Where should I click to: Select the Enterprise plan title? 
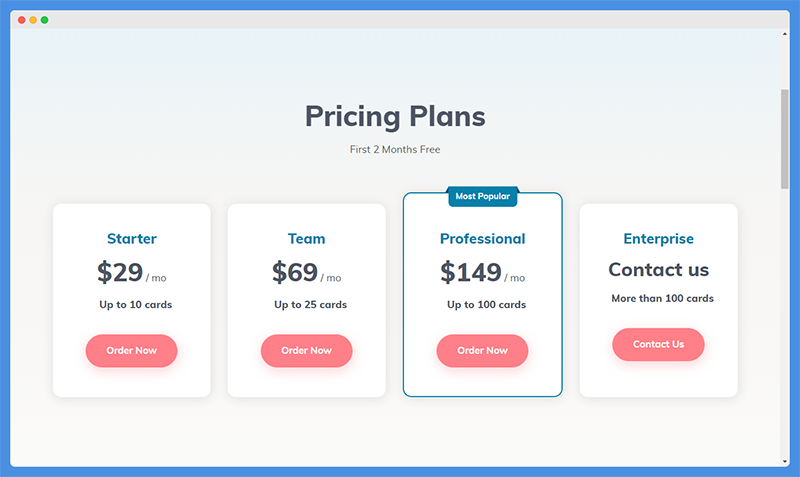coord(659,239)
